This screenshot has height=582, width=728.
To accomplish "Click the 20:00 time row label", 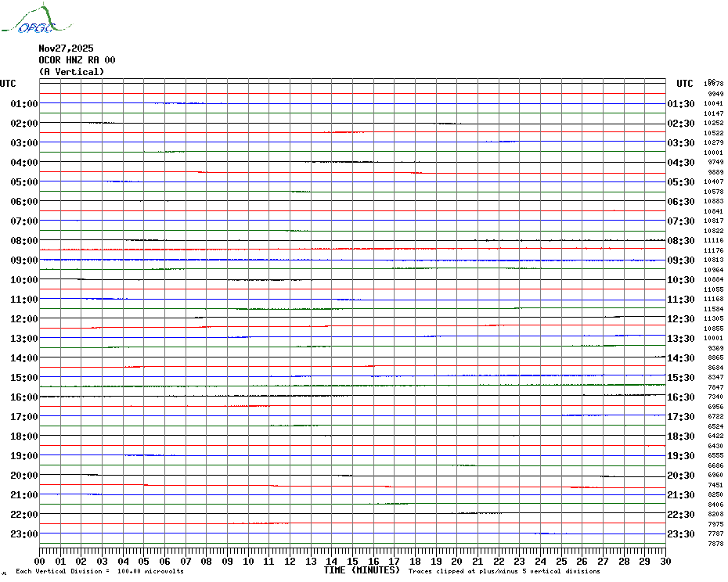I will (24, 476).
